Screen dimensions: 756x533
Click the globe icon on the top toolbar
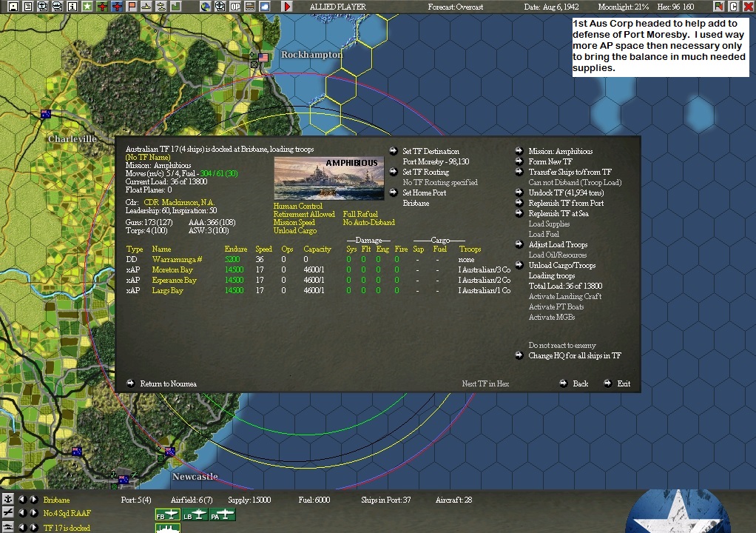click(204, 6)
